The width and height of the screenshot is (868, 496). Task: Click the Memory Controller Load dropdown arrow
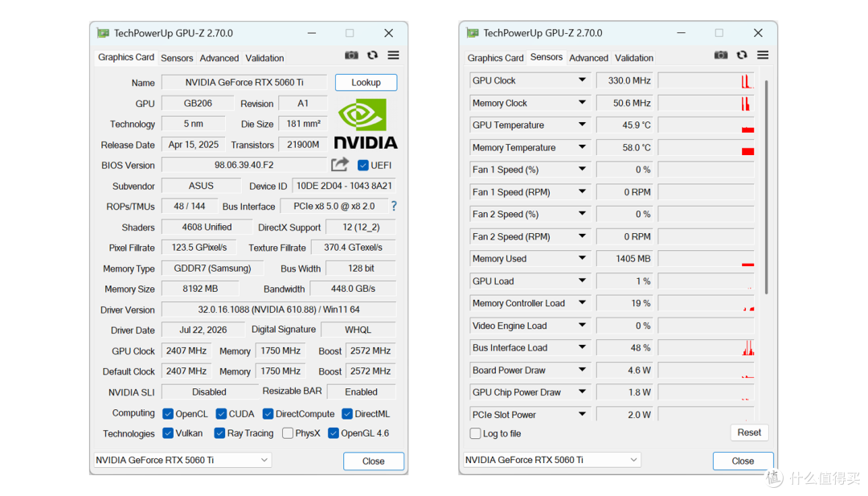click(582, 303)
